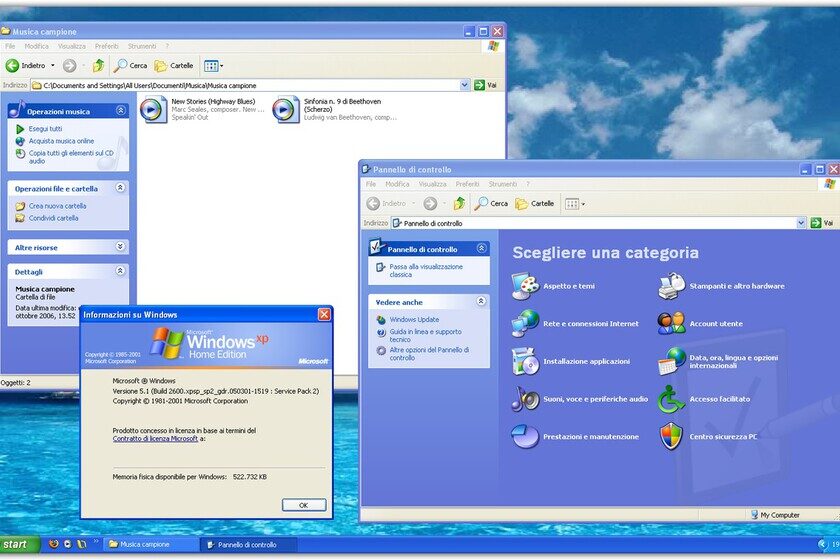This screenshot has width=840, height=560.
Task: Open the Visualizza menu in Musica campione
Action: point(72,46)
